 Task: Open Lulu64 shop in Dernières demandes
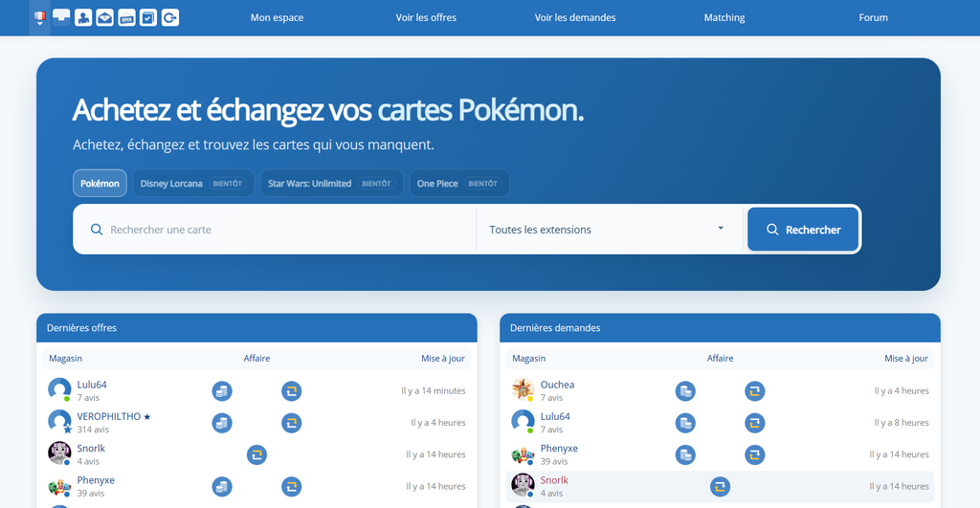555,416
